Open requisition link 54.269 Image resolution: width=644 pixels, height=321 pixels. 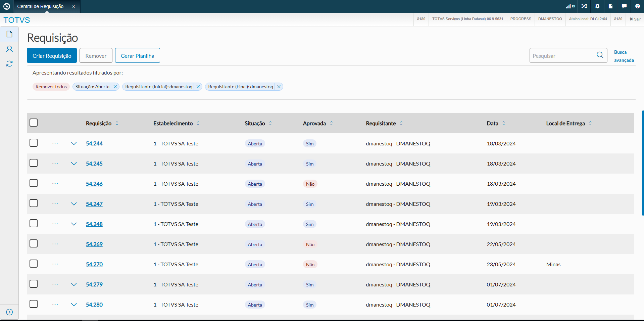coord(94,244)
